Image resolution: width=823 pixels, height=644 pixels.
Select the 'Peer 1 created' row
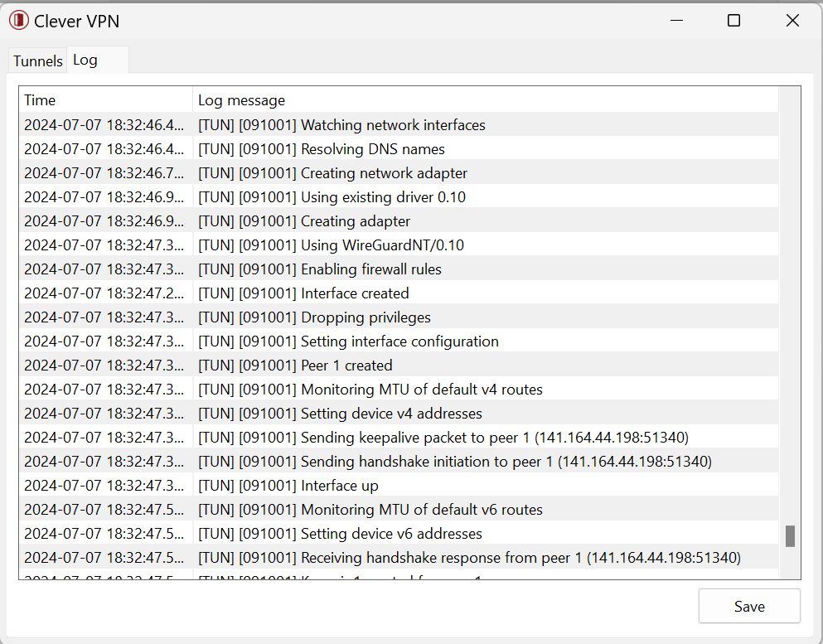pos(399,366)
